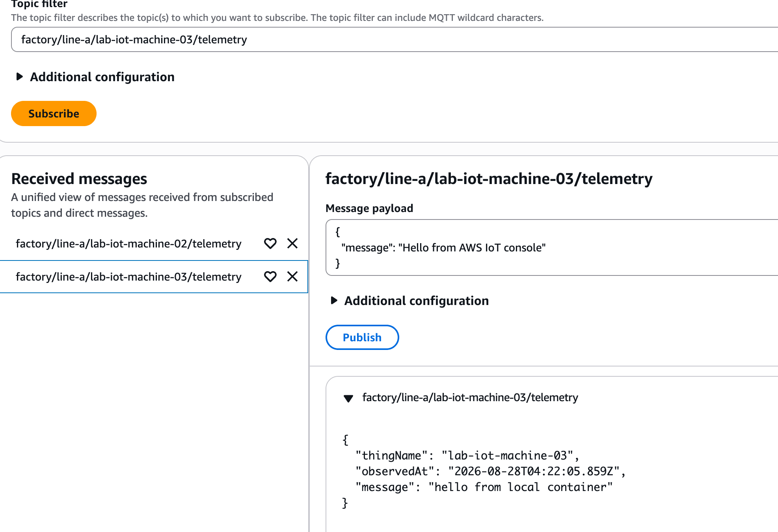Remove the lab-iot-machine-02 telemetry subscription
Viewport: 778px width, 532px height.
click(292, 244)
